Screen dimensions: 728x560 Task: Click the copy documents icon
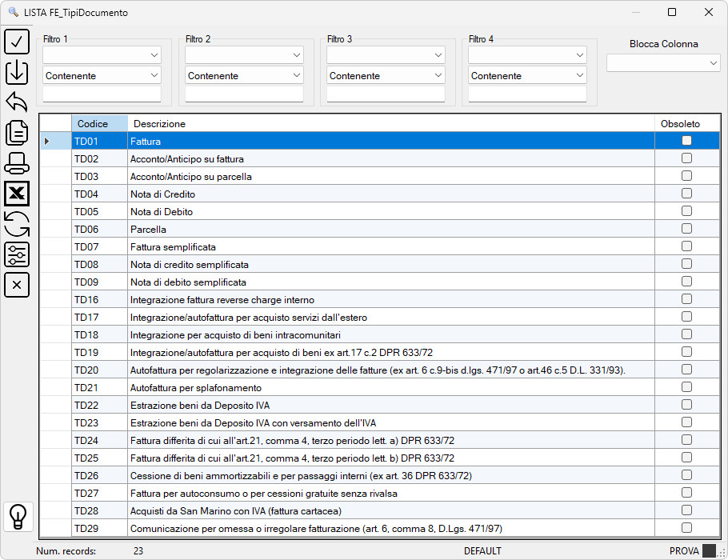point(17,133)
